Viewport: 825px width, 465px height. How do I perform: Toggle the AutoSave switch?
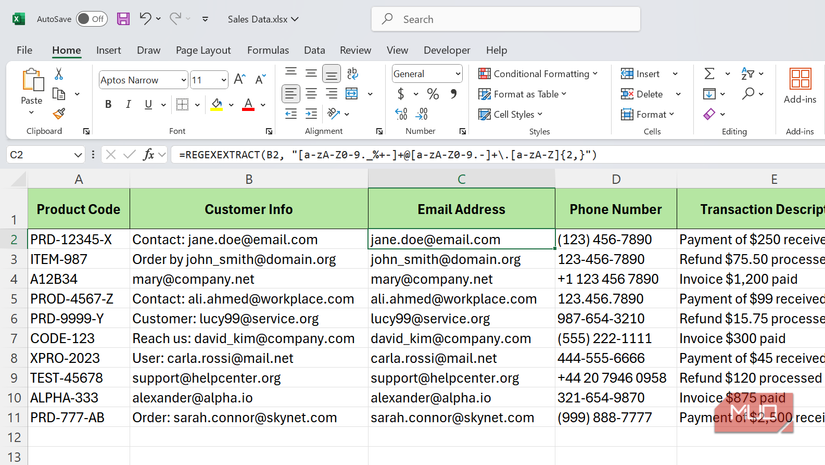[x=92, y=19]
